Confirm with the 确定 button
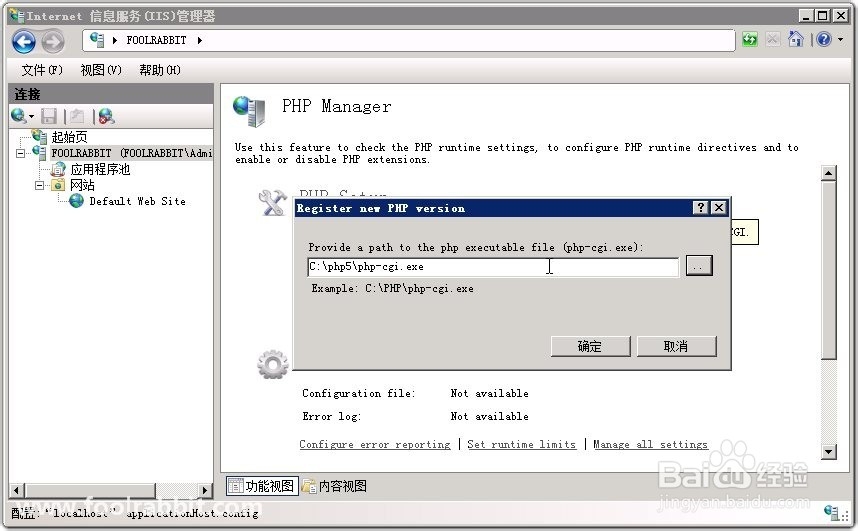The width and height of the screenshot is (858, 531). [x=590, y=346]
